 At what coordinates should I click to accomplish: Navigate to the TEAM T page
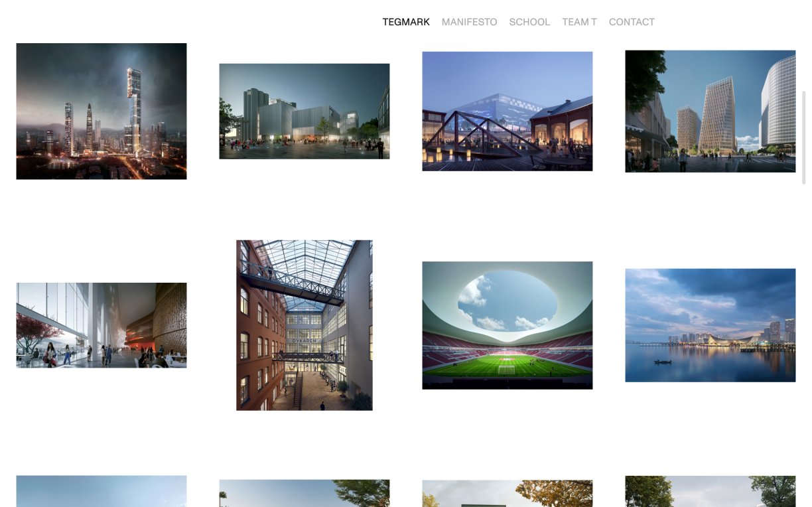tap(579, 22)
